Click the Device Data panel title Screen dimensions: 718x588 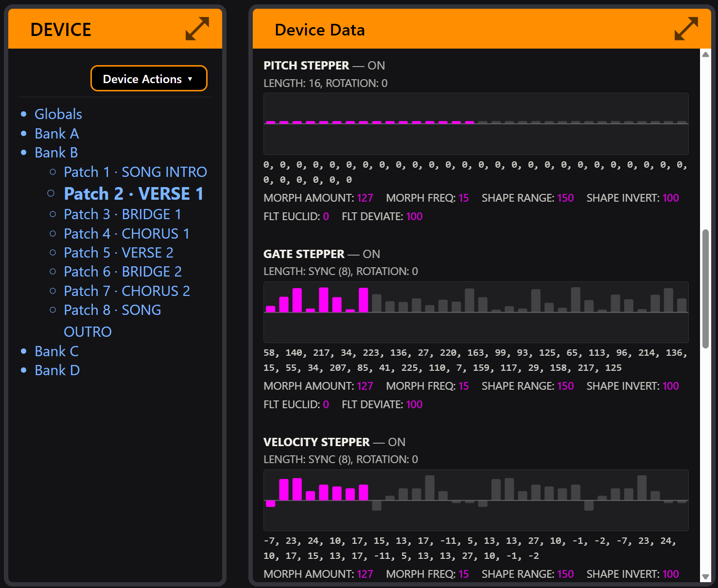(320, 30)
